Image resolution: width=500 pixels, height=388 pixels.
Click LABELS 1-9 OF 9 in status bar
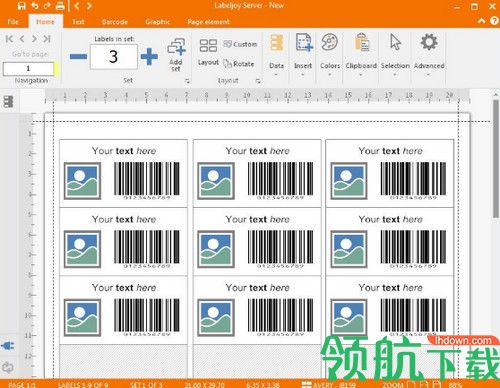(83, 385)
